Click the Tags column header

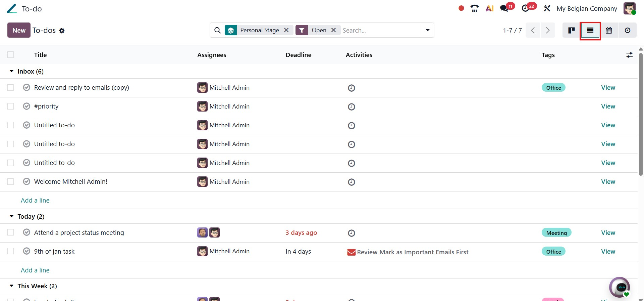[x=548, y=55]
